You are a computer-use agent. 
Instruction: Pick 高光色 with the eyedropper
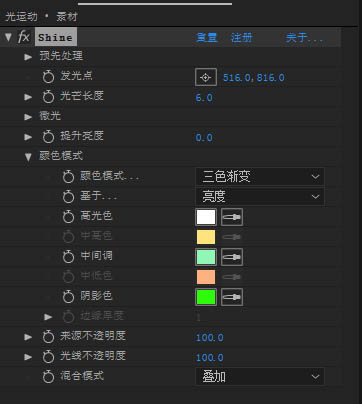click(x=232, y=217)
